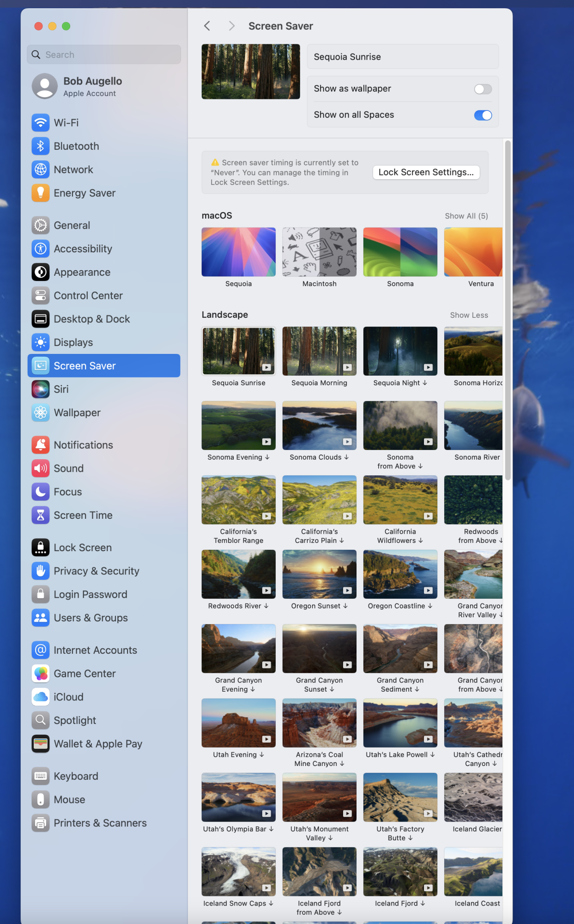The image size is (574, 924).
Task: Open Keyboard settings icon
Action: 41,776
